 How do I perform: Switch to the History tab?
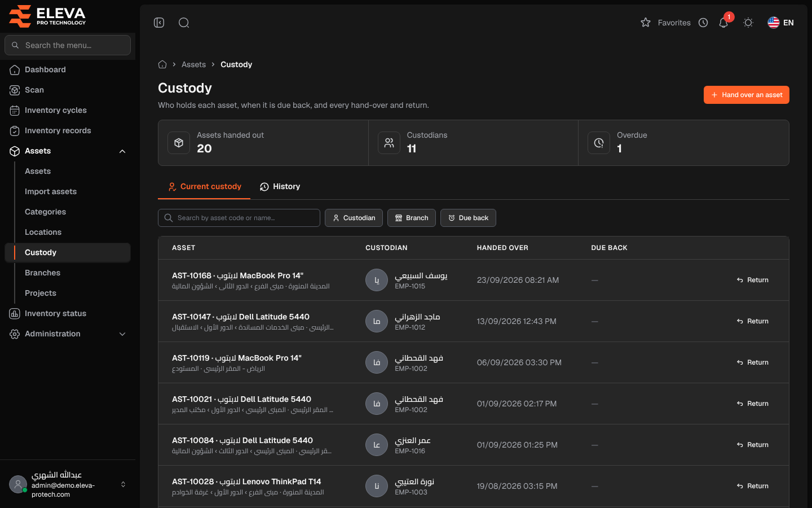click(280, 186)
